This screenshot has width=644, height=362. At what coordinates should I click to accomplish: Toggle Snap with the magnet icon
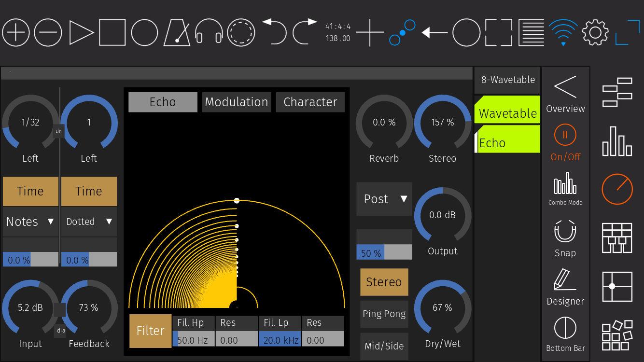[565, 238]
